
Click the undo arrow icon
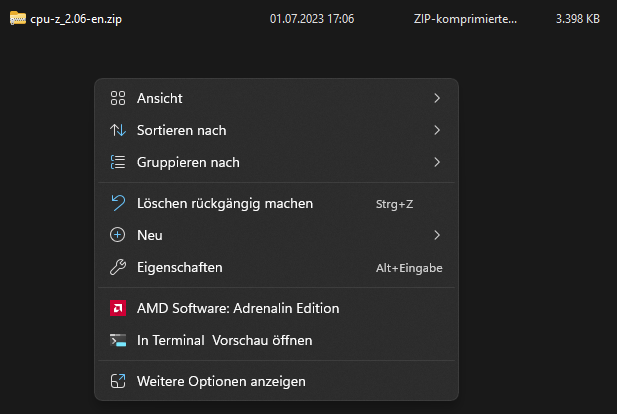point(118,203)
